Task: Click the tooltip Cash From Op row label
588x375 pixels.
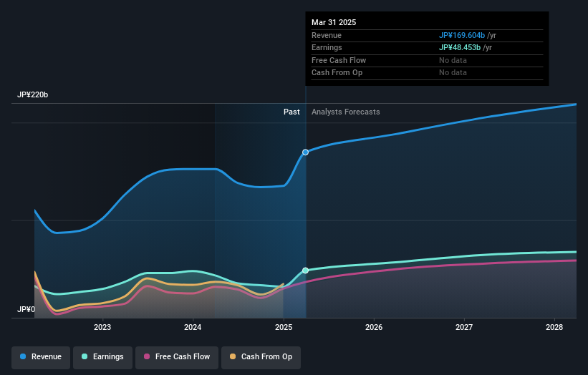Action: click(x=337, y=73)
